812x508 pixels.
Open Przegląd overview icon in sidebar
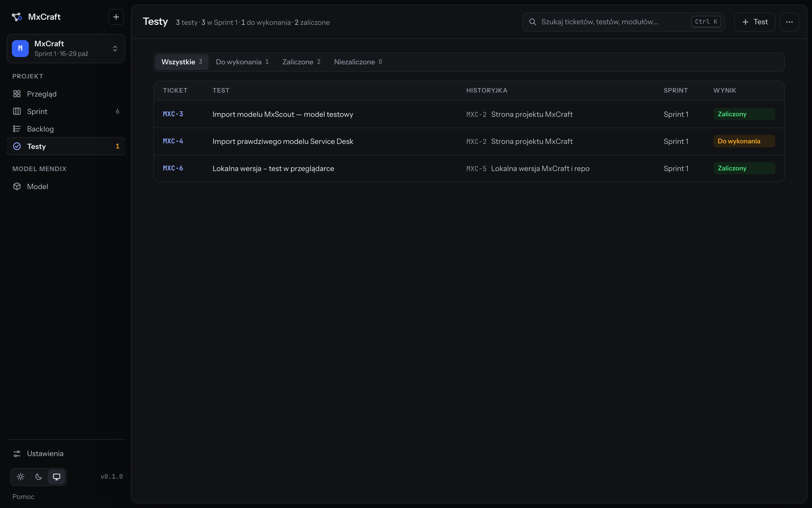point(17,94)
